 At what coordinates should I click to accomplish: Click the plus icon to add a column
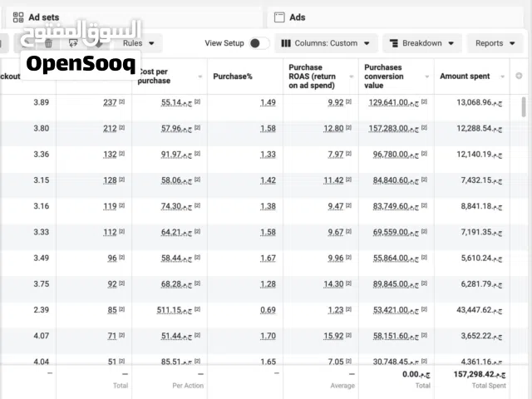point(520,76)
